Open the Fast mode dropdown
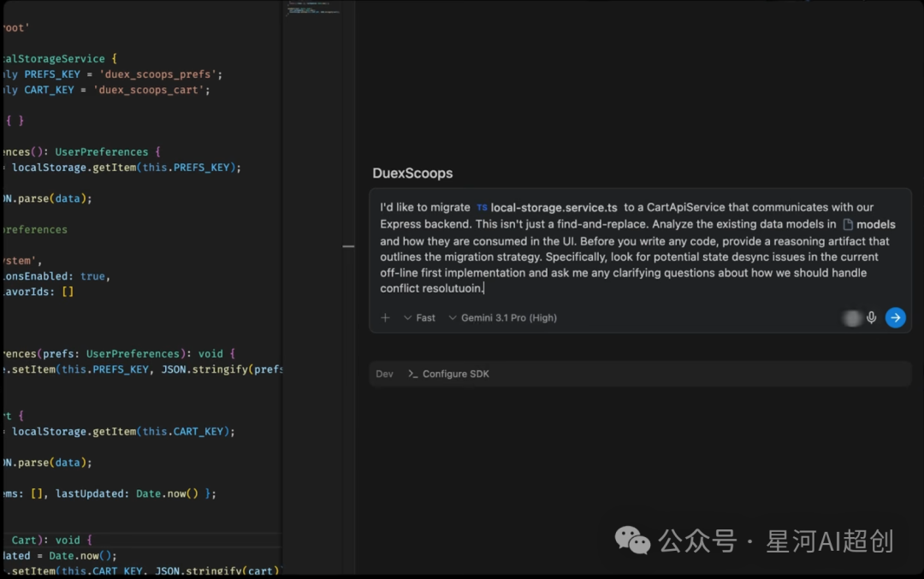The height and width of the screenshot is (579, 924). [419, 317]
